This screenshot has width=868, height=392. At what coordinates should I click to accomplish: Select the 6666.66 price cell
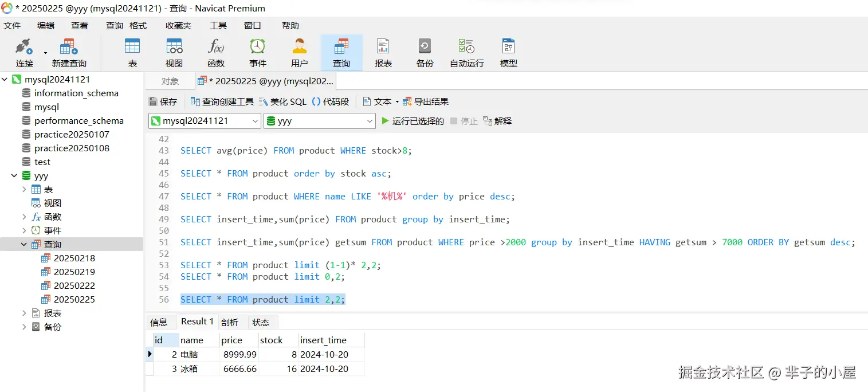[239, 369]
